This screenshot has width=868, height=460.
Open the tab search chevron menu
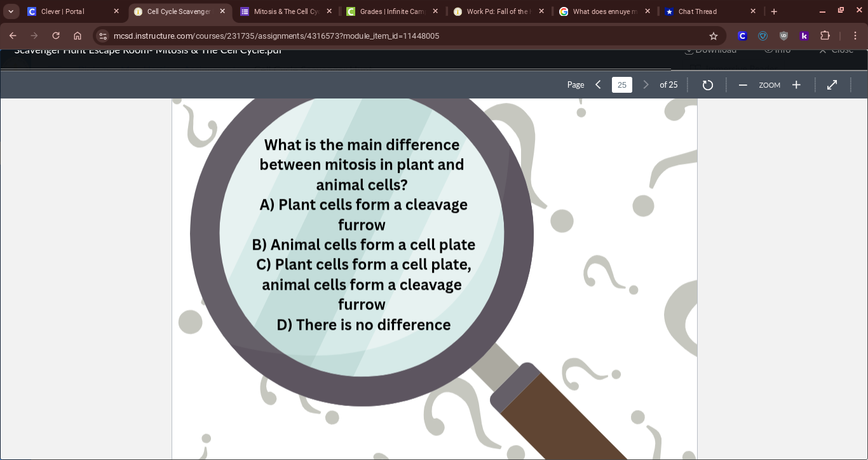click(x=11, y=11)
